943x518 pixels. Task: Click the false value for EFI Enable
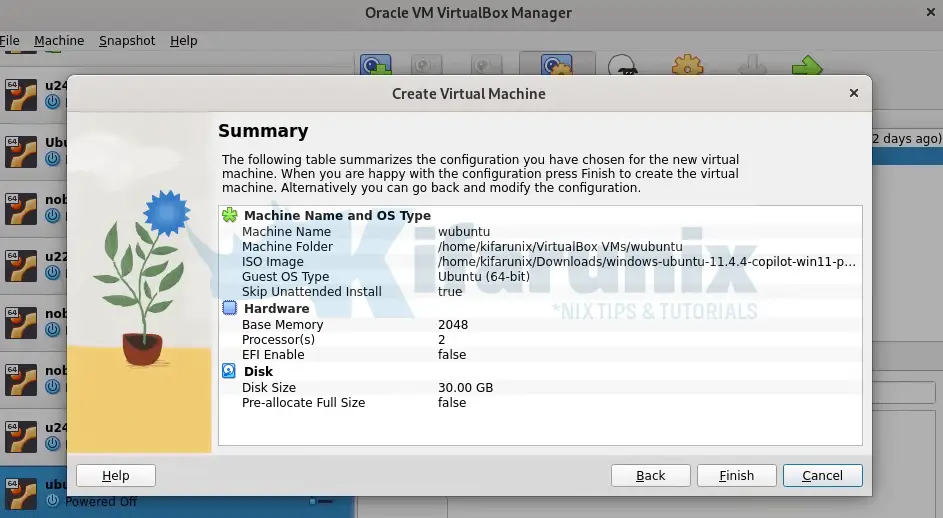(452, 355)
